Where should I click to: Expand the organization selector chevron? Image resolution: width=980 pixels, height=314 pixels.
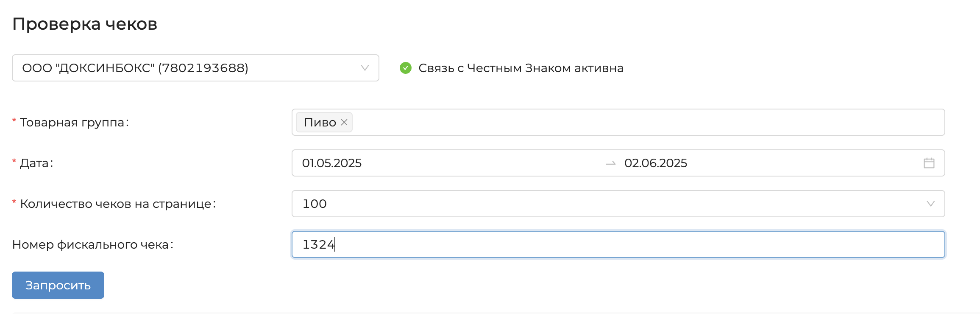click(365, 68)
